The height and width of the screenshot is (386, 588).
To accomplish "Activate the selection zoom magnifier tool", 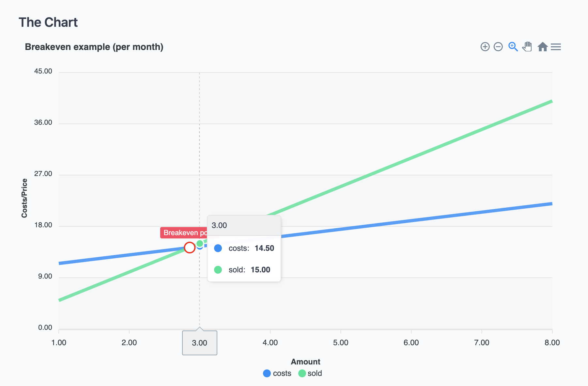I will coord(513,47).
